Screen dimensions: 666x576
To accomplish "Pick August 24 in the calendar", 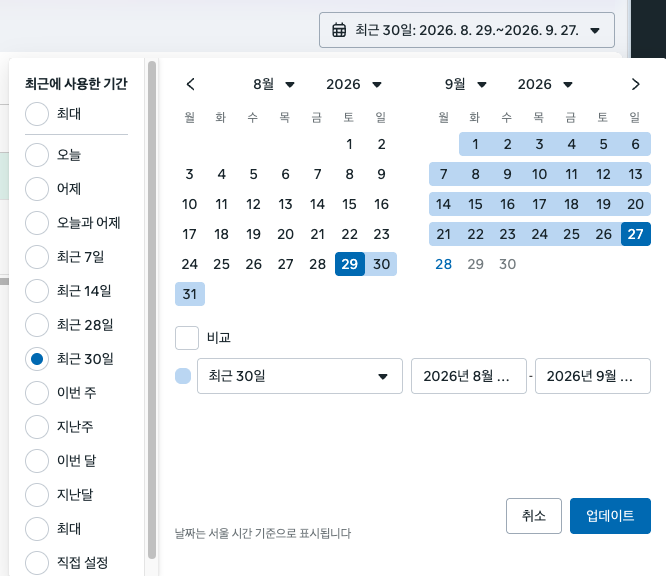I will pos(189,264).
